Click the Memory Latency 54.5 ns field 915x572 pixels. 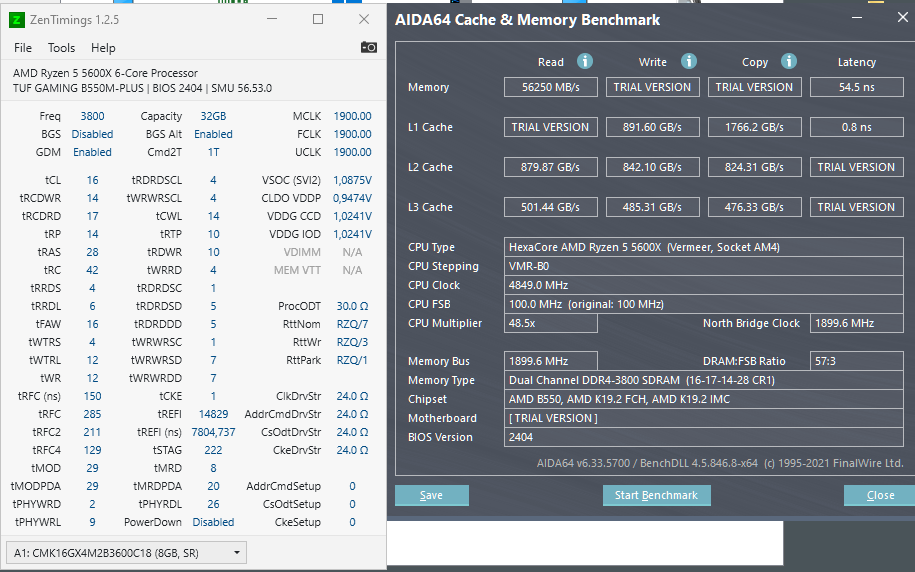click(x=857, y=87)
